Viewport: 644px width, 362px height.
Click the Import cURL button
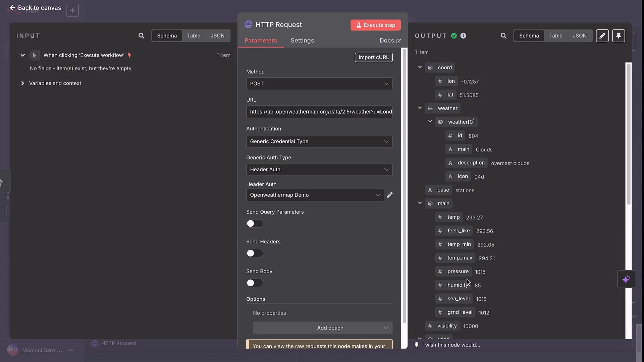374,57
